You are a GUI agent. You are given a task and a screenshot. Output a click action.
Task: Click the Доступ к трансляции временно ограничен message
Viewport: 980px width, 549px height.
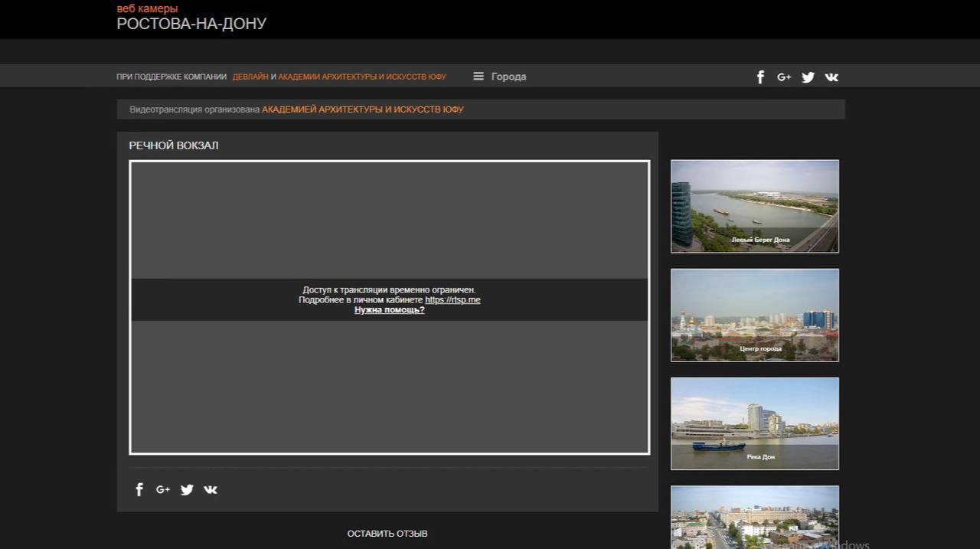click(389, 290)
